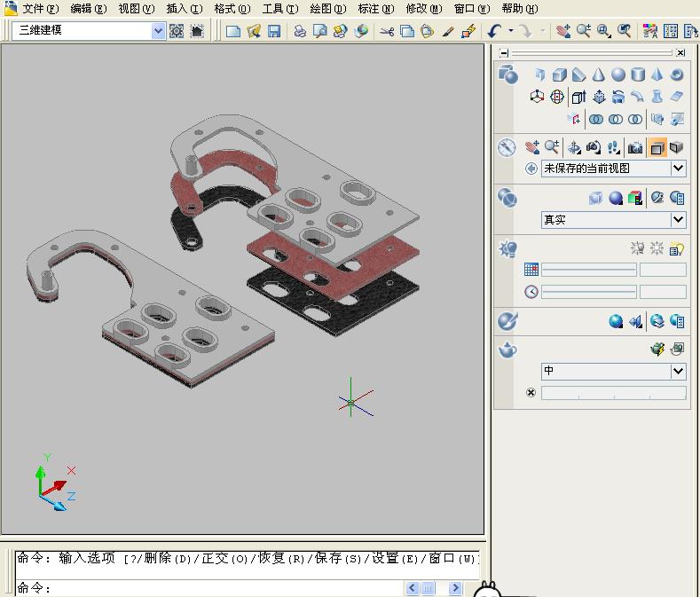The height and width of the screenshot is (597, 700).
Task: Click the Section Plane tool
Action: click(574, 119)
